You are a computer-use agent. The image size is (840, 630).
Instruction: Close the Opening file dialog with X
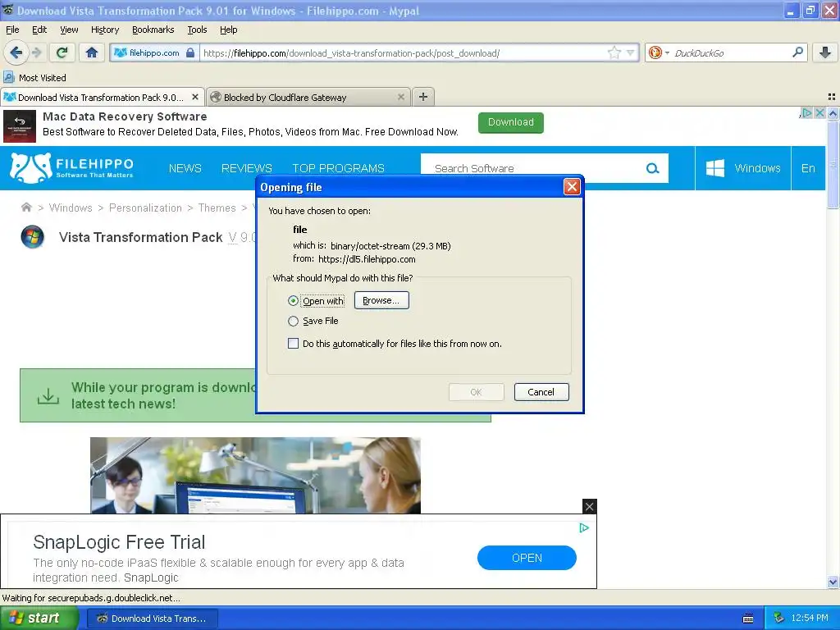572,186
